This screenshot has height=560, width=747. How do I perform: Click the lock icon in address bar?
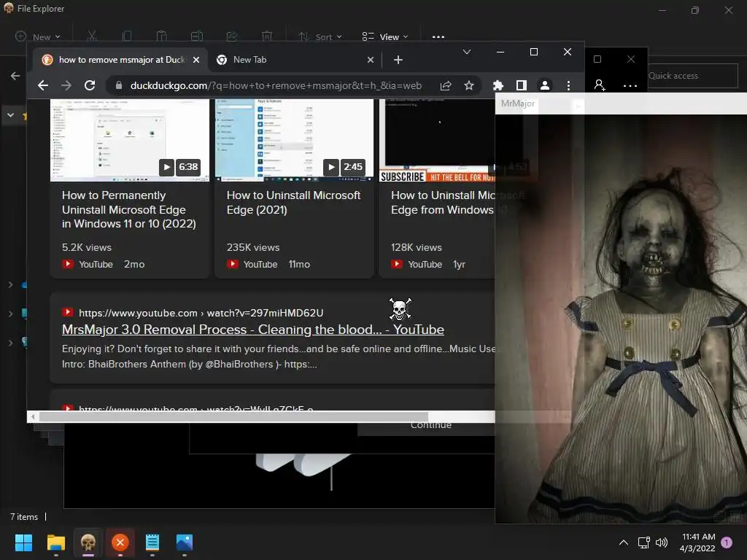[x=119, y=85]
